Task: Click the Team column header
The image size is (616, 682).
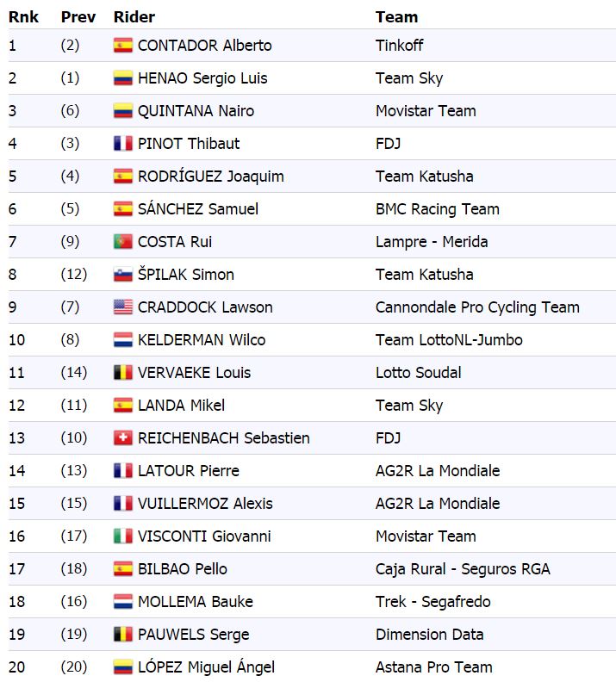Action: (x=397, y=17)
